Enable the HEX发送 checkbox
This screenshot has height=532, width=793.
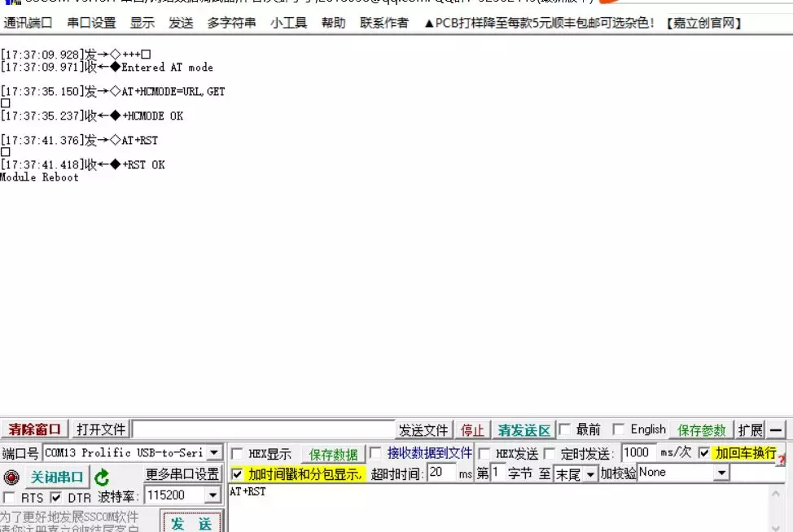[x=484, y=454]
